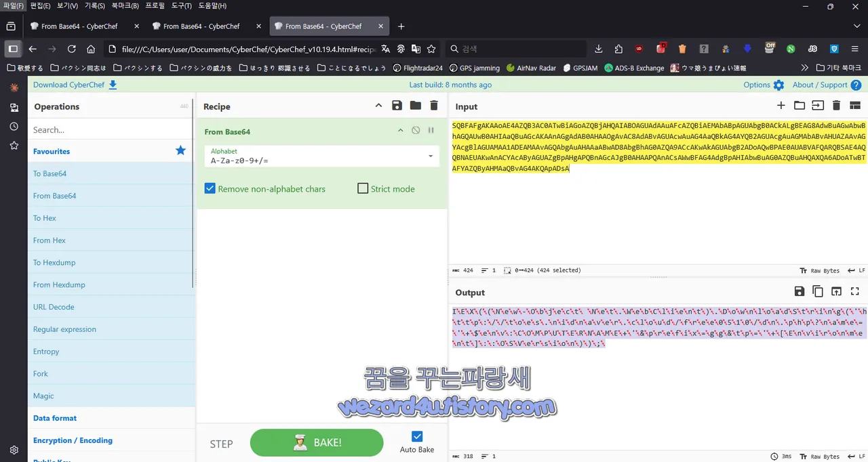Open CyberChef Options gear
868x462 pixels.
(x=764, y=85)
